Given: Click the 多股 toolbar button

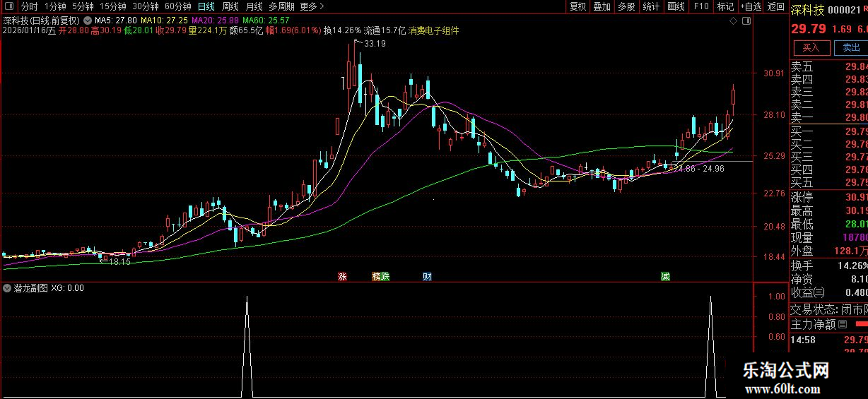Looking at the screenshot, I should tap(627, 6).
